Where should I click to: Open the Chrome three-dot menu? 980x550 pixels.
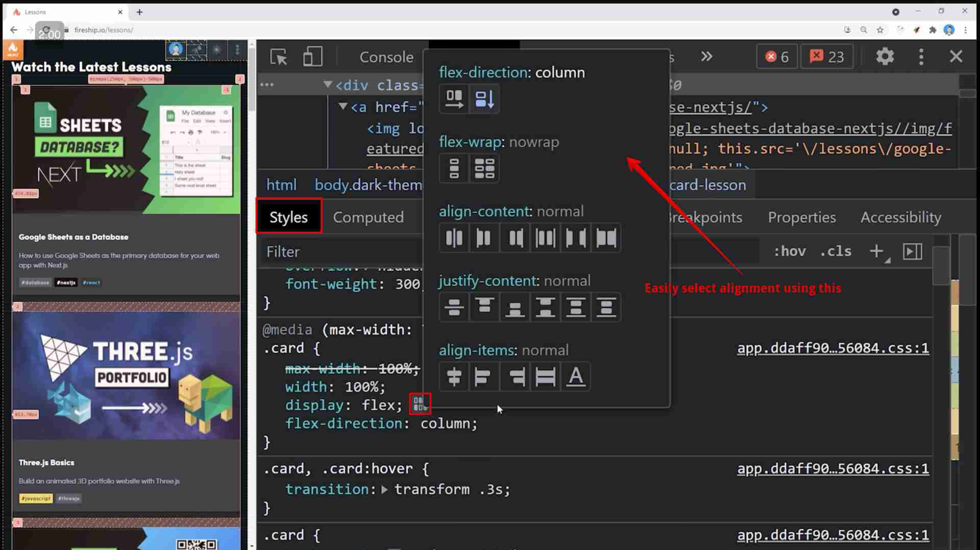coord(965,30)
